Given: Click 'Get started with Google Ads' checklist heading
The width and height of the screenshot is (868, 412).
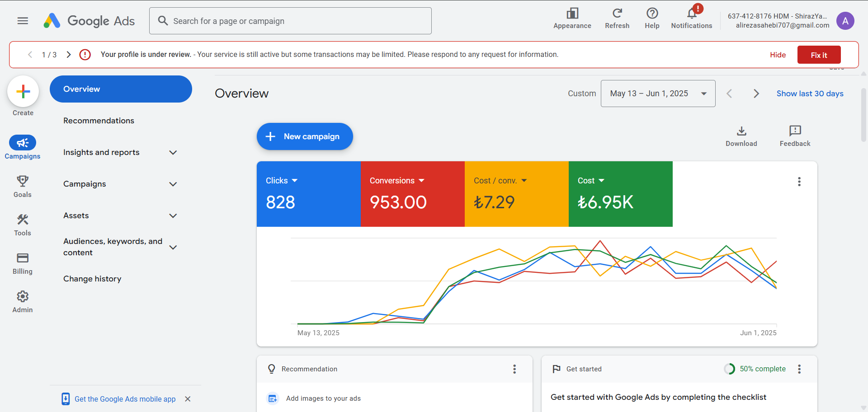Looking at the screenshot, I should (x=658, y=397).
